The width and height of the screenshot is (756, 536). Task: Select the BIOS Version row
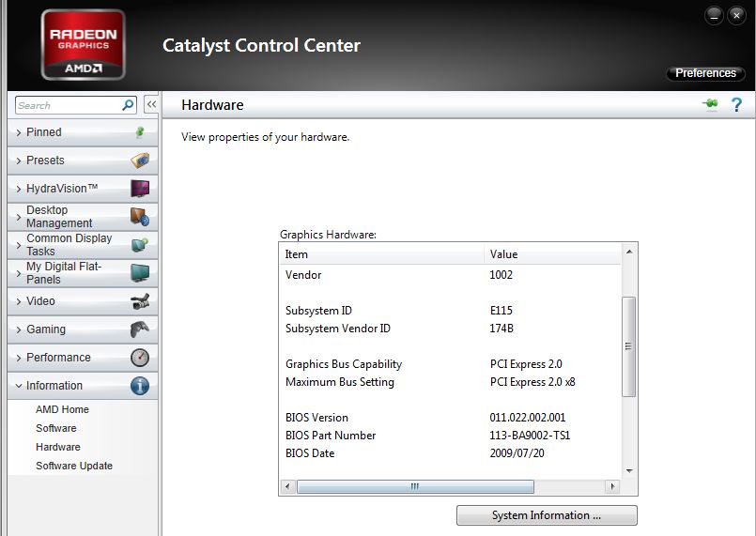pos(450,418)
